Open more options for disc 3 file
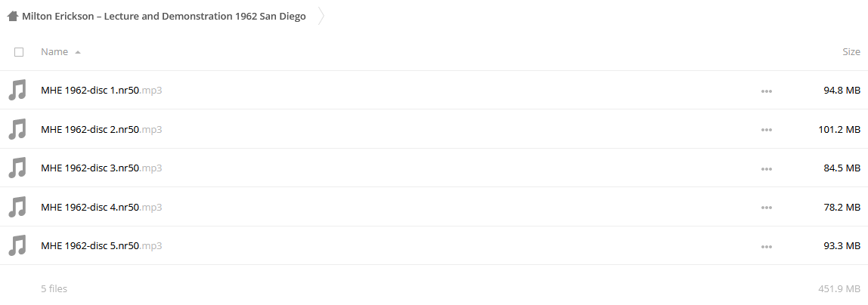The height and width of the screenshot is (305, 868). pos(766,169)
